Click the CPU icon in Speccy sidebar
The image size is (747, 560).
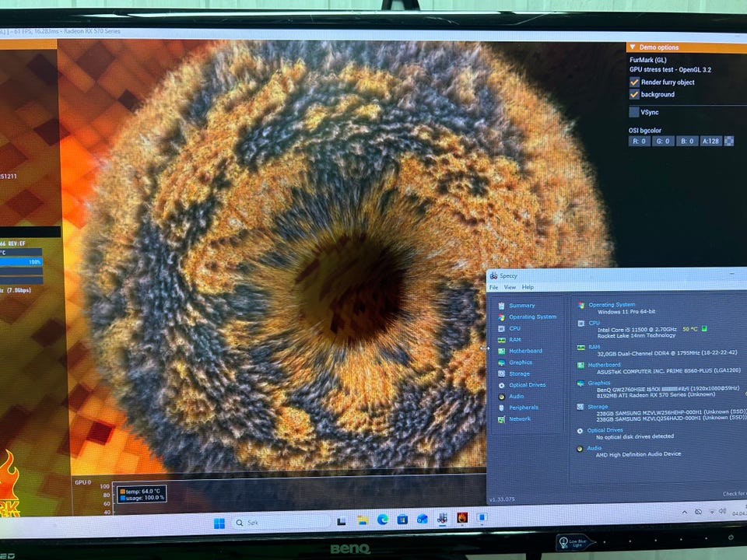coord(501,328)
